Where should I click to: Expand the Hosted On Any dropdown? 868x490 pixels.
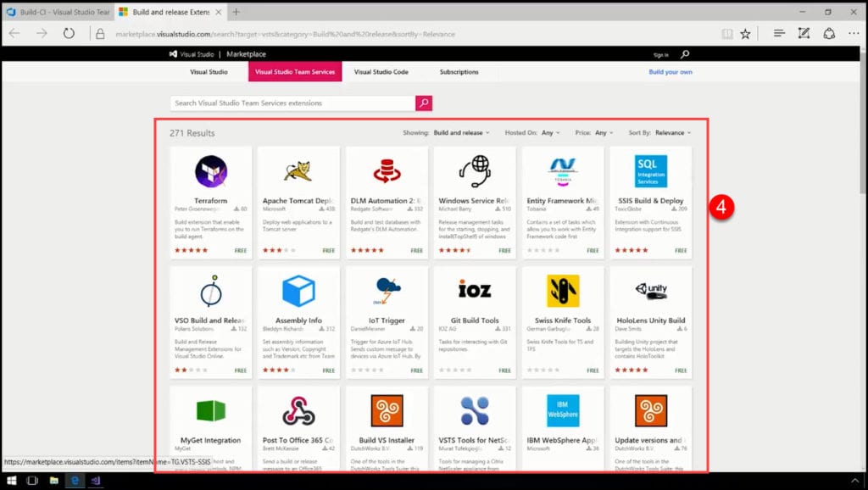point(551,133)
